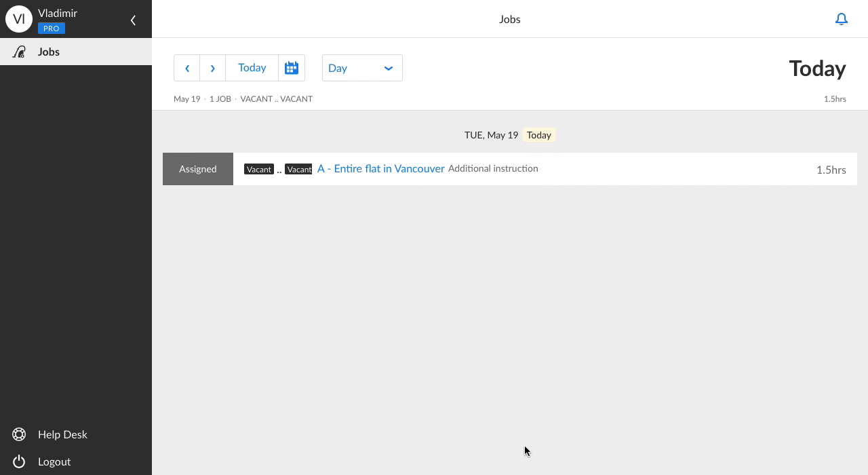Click the Assigned status label
Image resolution: width=868 pixels, height=475 pixels.
(x=198, y=169)
